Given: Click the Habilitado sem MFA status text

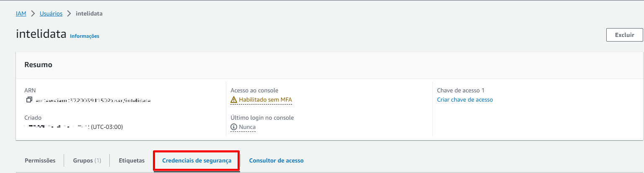Looking at the screenshot, I should [265, 100].
